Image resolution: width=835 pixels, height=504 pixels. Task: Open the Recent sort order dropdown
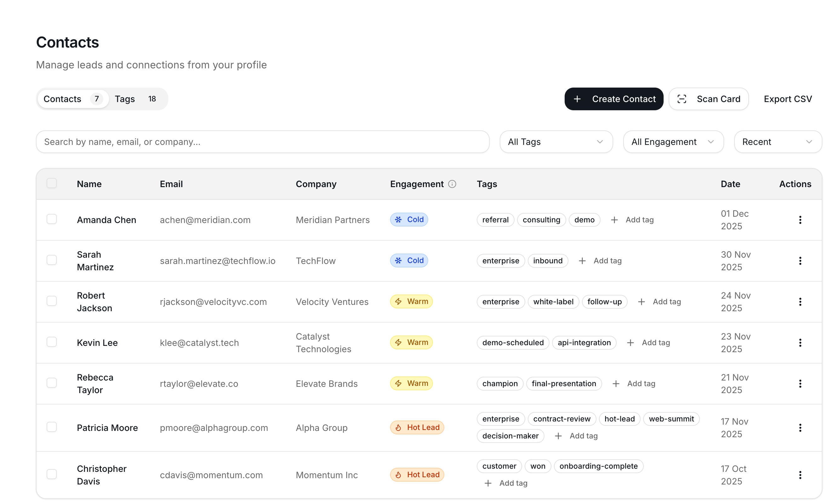778,141
